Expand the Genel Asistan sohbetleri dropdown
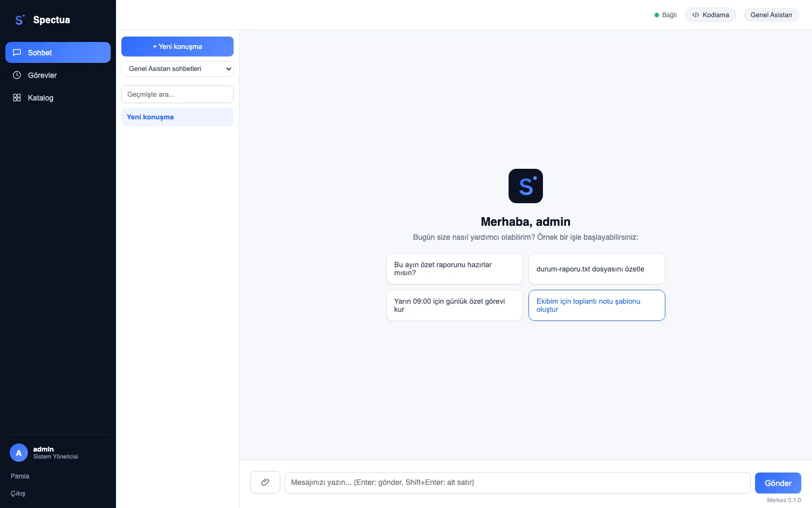Image resolution: width=812 pixels, height=508 pixels. [x=177, y=69]
